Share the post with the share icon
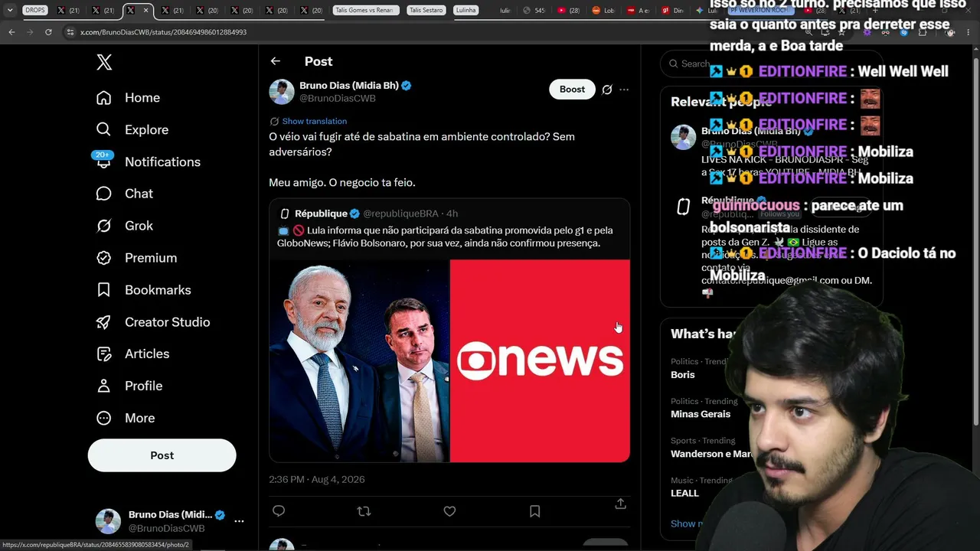 coord(621,504)
